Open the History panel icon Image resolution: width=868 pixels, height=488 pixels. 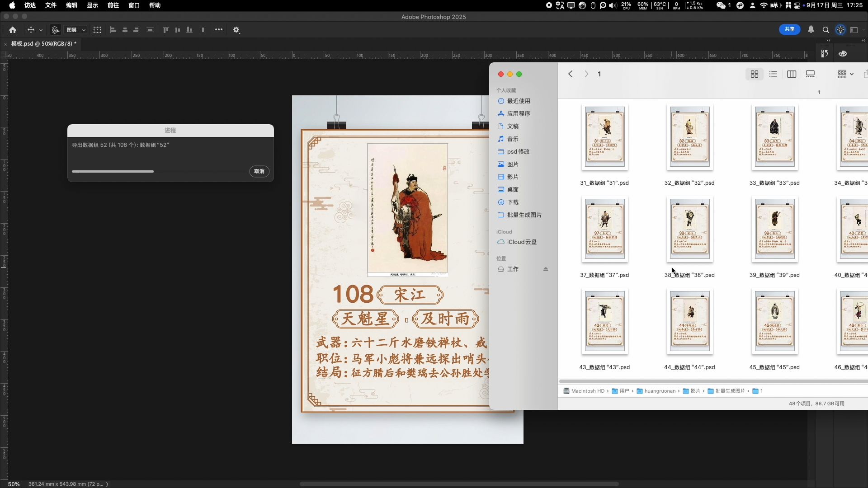(x=825, y=54)
